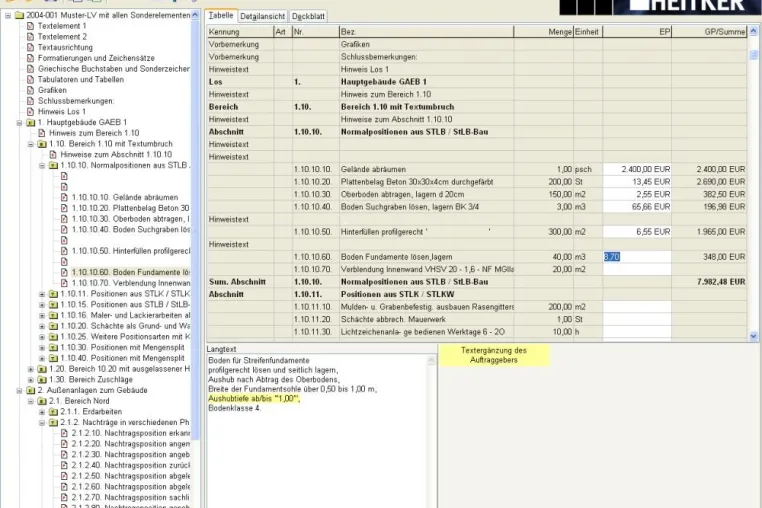Image resolution: width=762 pixels, height=508 pixels.
Task: Select Formatierungen und Zeichensätze in tree
Action: click(96, 58)
